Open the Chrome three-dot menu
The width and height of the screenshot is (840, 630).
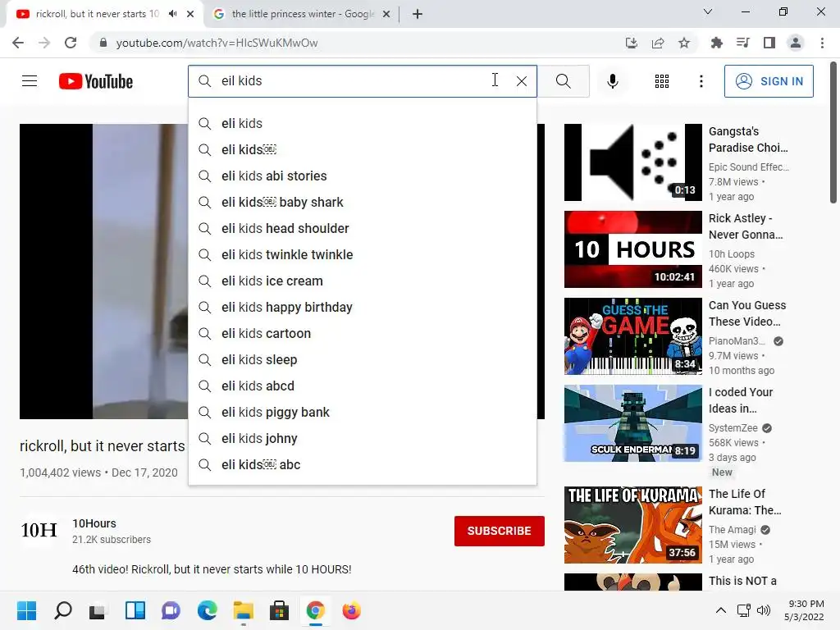click(822, 43)
